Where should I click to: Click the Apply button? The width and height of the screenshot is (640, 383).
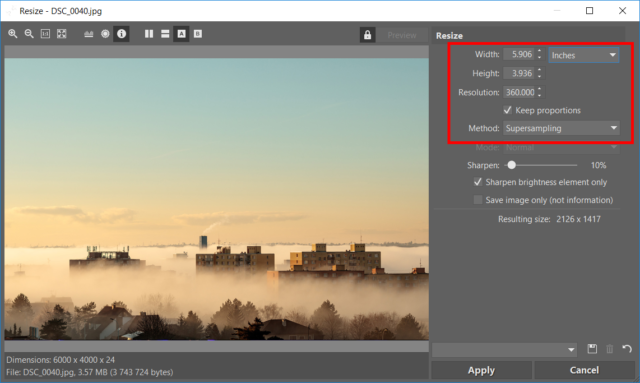coord(482,370)
